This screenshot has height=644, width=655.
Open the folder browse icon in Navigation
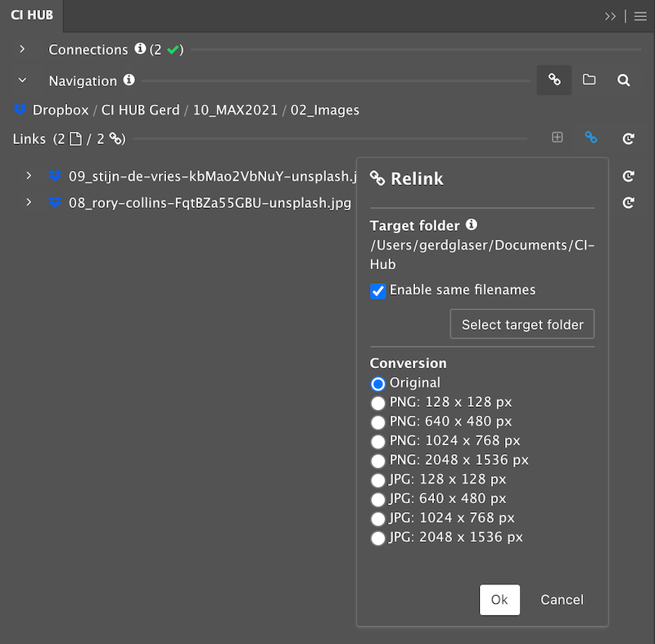pyautogui.click(x=589, y=79)
